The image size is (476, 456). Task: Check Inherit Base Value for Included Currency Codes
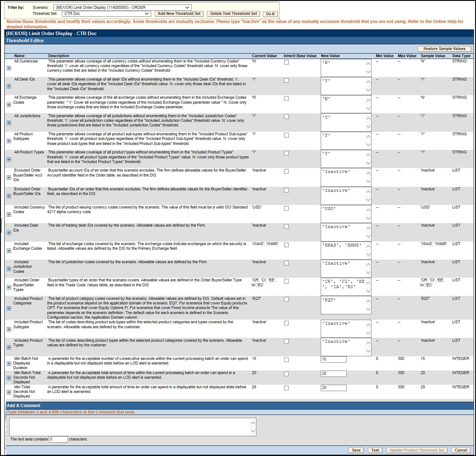[286, 208]
